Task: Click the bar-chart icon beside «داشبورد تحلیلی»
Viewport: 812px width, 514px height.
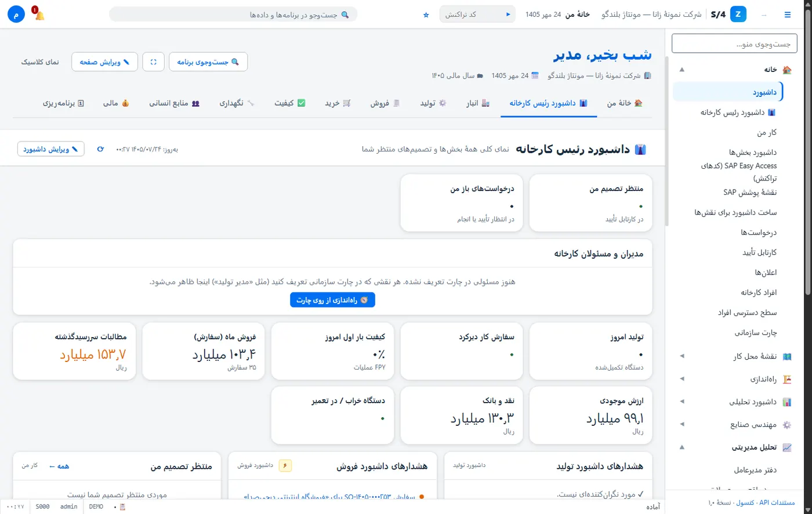Action: 787,401
